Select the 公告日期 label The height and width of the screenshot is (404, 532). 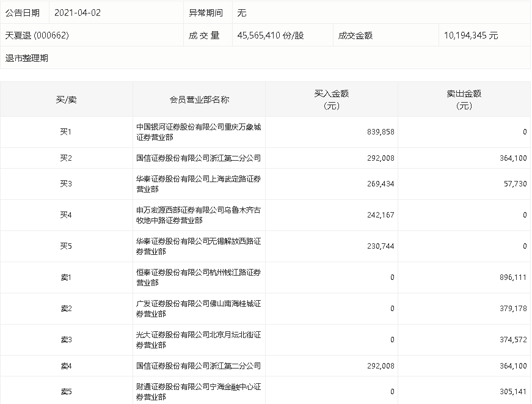click(23, 13)
